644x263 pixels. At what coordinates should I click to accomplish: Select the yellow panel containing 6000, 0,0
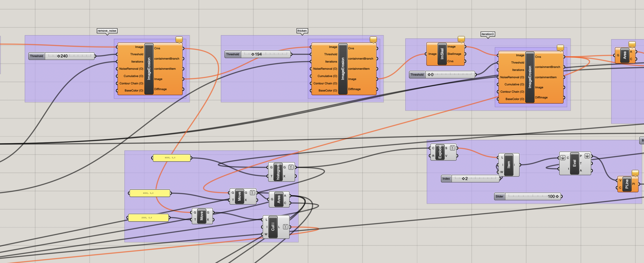coord(172,158)
